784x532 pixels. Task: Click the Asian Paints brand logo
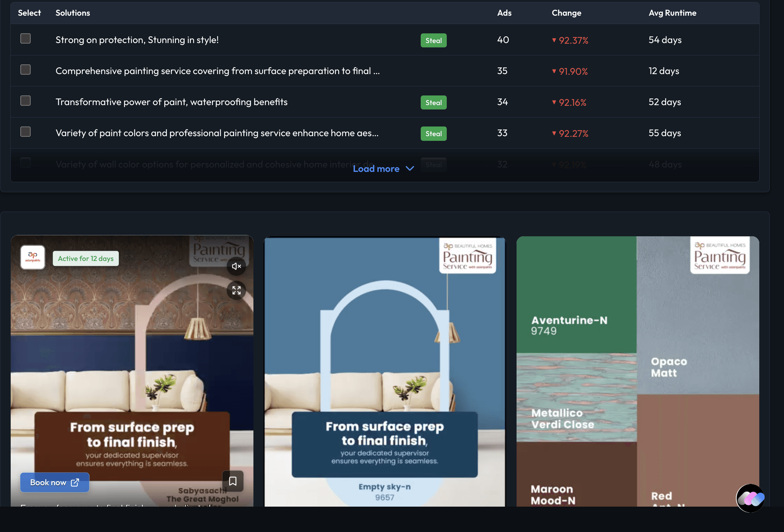(33, 257)
